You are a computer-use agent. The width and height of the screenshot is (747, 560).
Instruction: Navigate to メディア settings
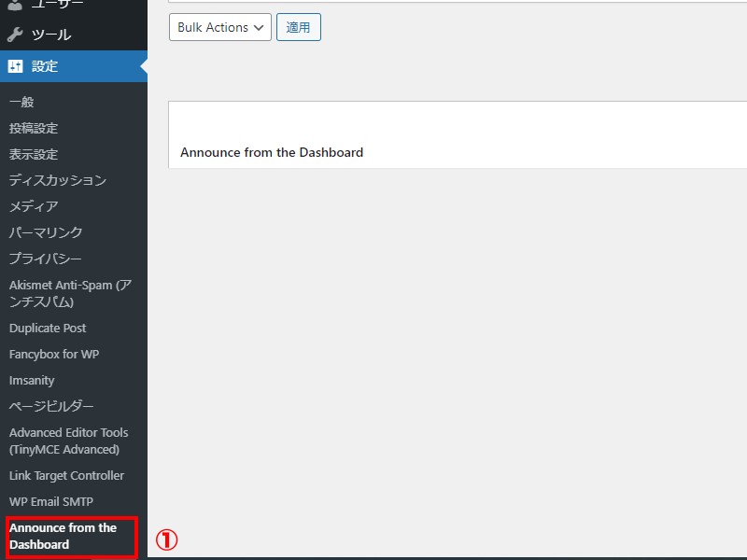pos(34,206)
